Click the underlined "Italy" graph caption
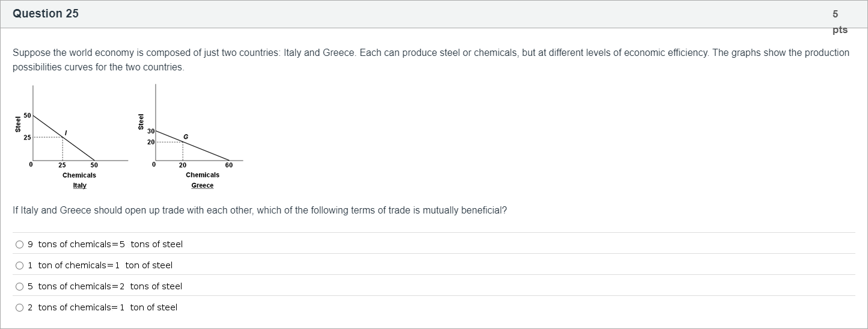 pyautogui.click(x=79, y=185)
